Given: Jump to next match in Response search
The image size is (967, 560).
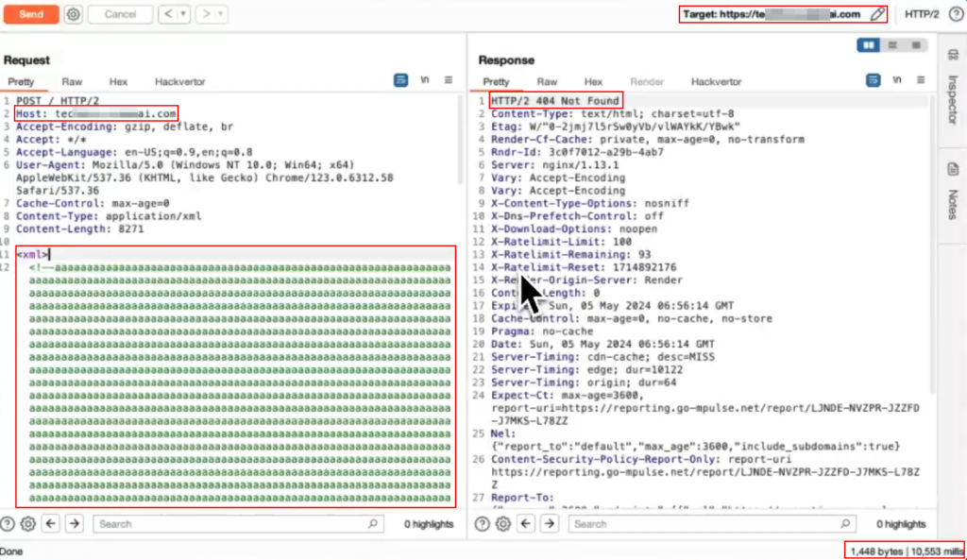Looking at the screenshot, I should (550, 523).
